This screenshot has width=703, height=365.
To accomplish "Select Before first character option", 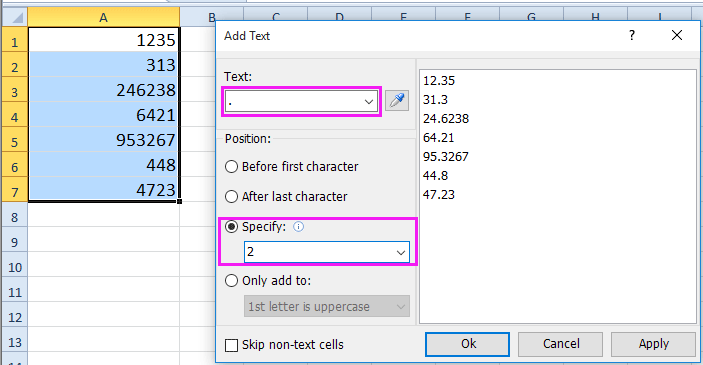I will 231,167.
